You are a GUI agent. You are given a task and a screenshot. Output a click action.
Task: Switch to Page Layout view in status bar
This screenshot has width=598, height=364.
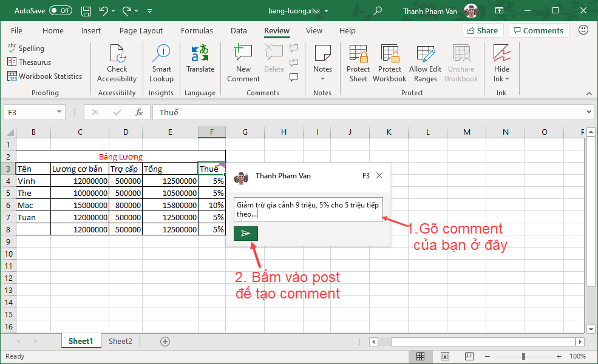pos(444,356)
